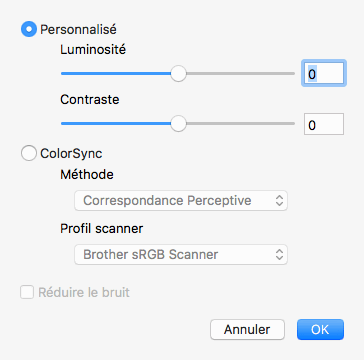Screen dimensions: 364x360
Task: Enable the Réduire le bruit checkbox
Action: coord(27,293)
